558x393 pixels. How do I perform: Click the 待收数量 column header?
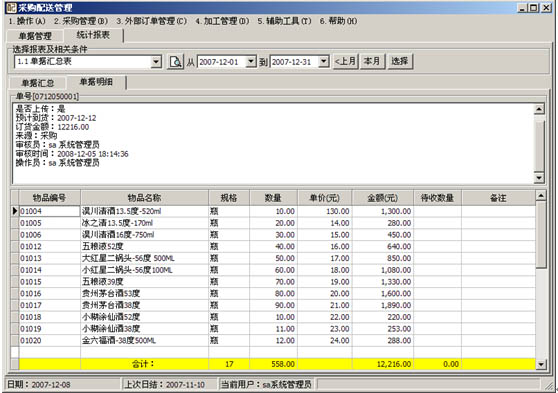(x=437, y=198)
